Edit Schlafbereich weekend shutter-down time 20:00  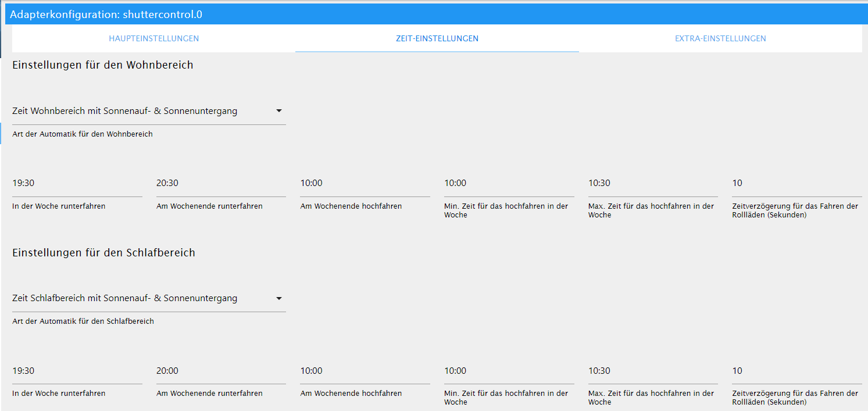221,371
